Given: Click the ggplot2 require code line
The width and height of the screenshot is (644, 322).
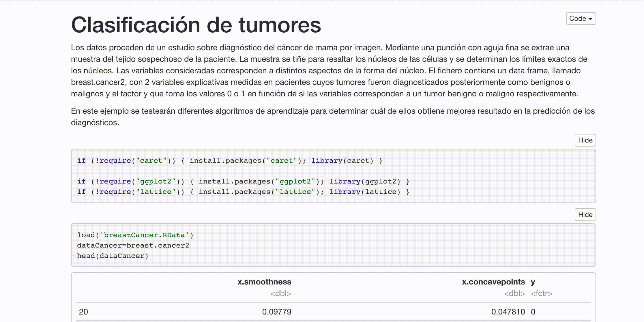Looking at the screenshot, I should tap(243, 181).
